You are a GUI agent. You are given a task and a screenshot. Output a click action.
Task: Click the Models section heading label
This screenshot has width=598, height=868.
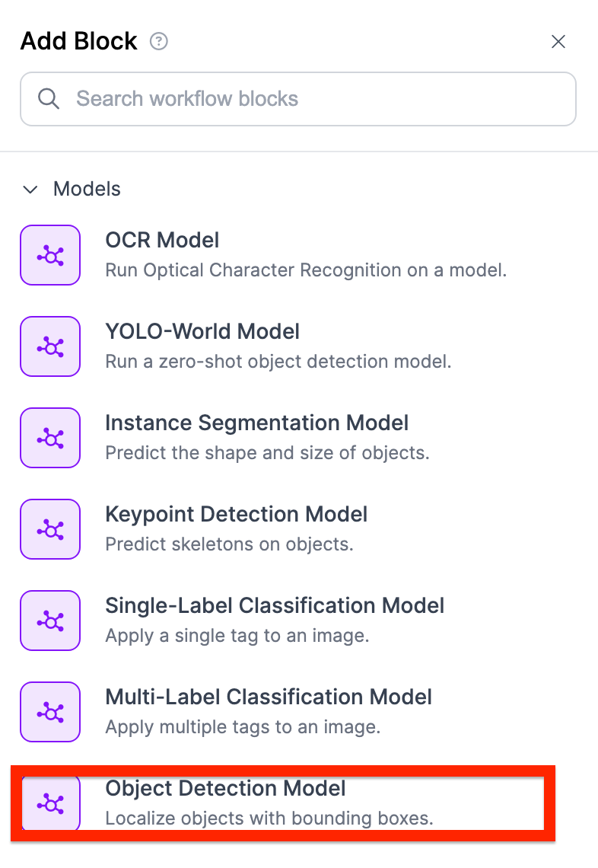pyautogui.click(x=87, y=189)
